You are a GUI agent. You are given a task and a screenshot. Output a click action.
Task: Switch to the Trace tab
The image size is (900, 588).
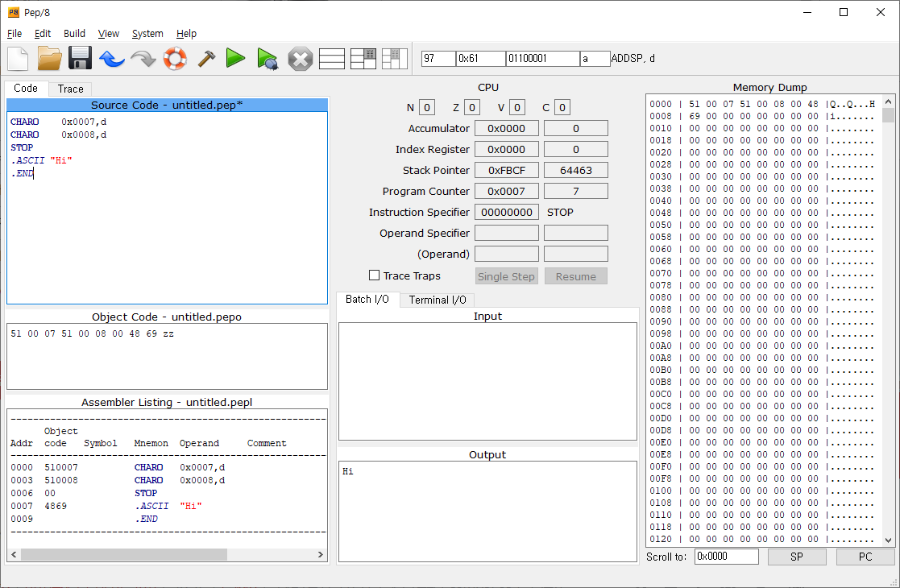coord(71,89)
